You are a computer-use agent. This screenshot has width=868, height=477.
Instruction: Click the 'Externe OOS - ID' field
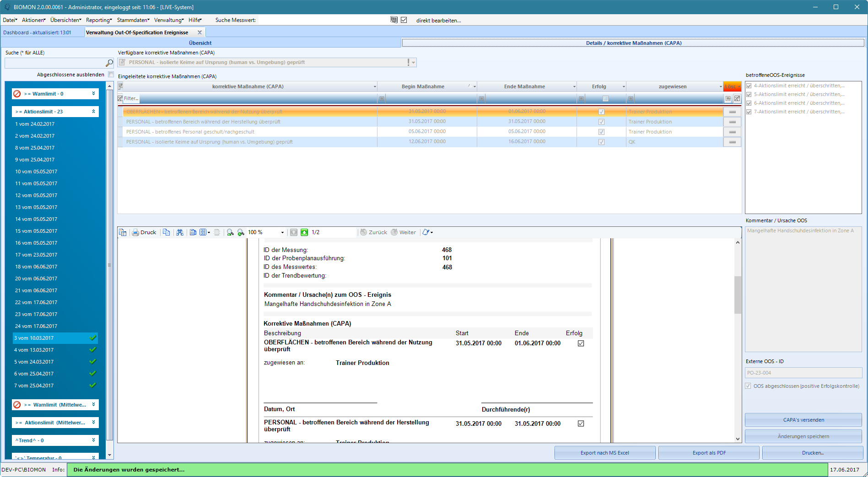803,373
